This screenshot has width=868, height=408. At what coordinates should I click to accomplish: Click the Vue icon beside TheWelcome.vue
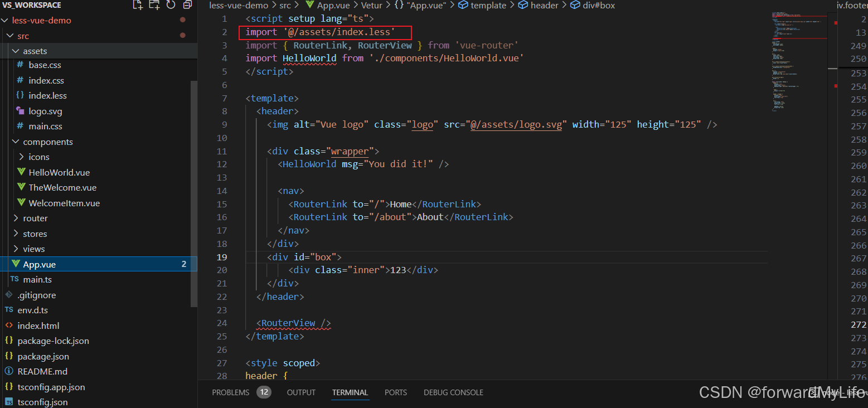(x=21, y=187)
